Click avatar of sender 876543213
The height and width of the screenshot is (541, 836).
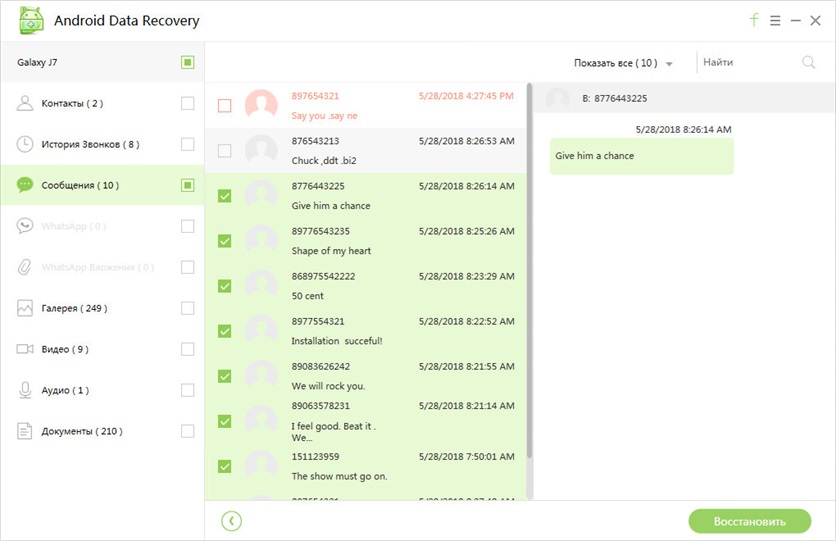(261, 150)
